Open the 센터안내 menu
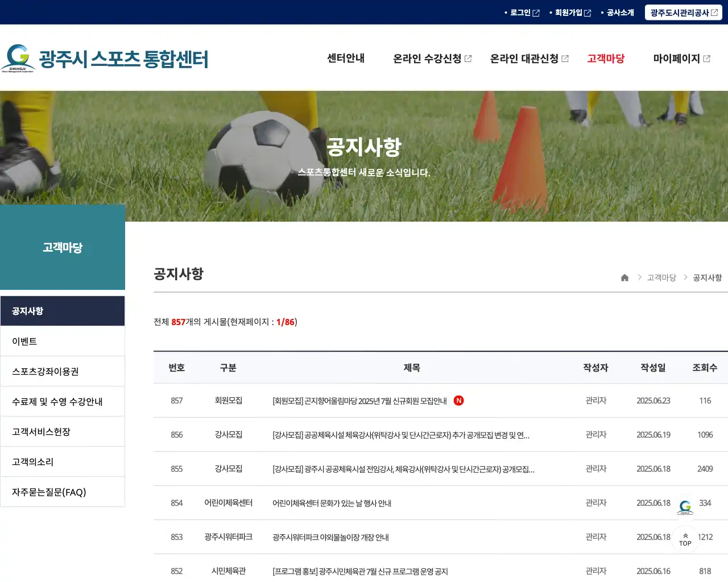728x582 pixels. click(346, 58)
